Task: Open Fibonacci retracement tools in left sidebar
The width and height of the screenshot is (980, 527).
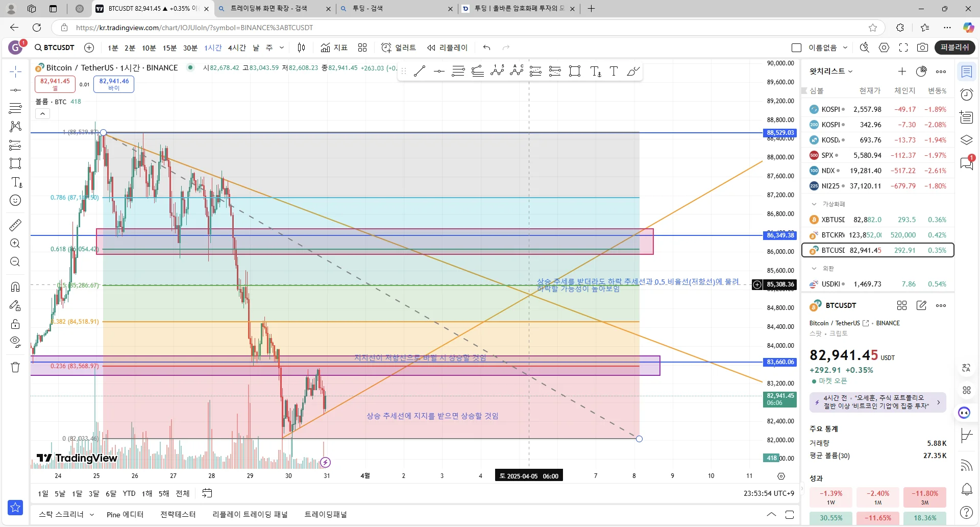Action: pos(15,108)
